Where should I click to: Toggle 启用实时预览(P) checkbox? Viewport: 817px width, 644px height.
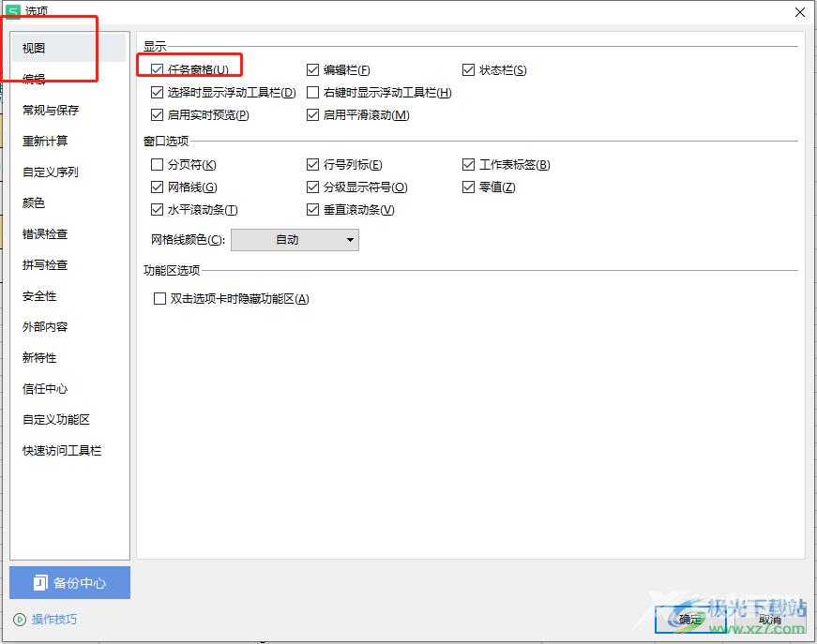(157, 114)
